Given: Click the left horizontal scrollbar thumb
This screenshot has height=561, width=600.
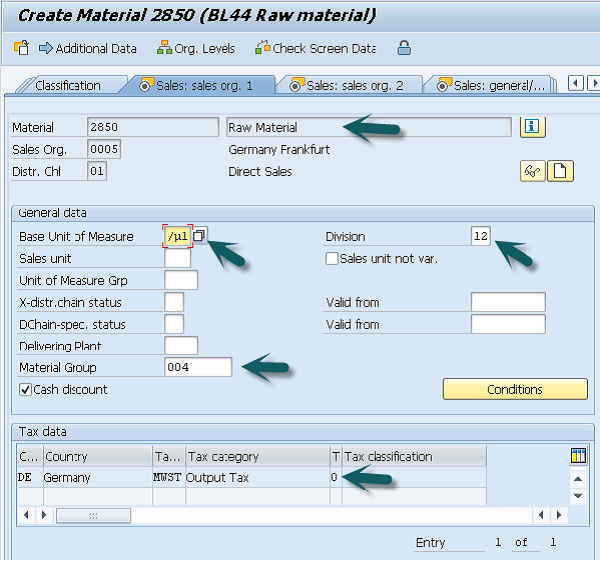Looking at the screenshot, I should tap(93, 515).
